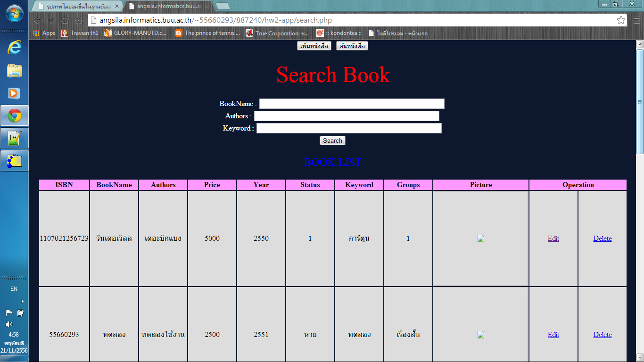Click Edit for book ทดลอง

553,335
